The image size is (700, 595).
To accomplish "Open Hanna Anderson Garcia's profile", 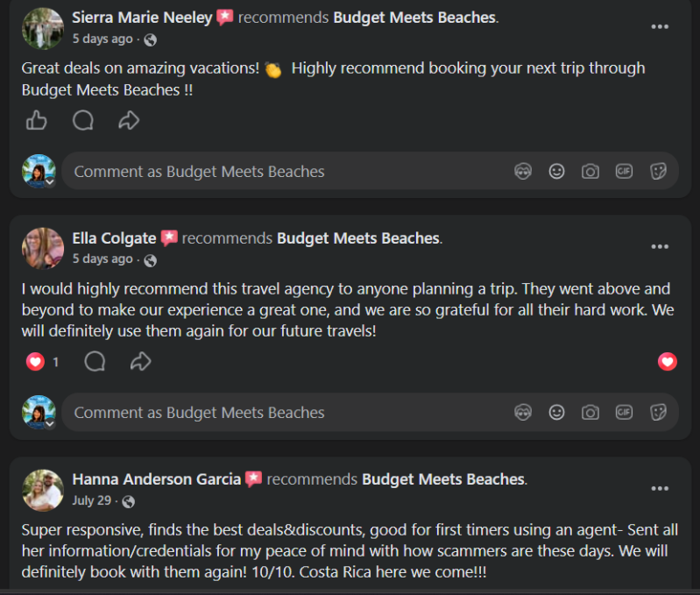I will [x=157, y=479].
